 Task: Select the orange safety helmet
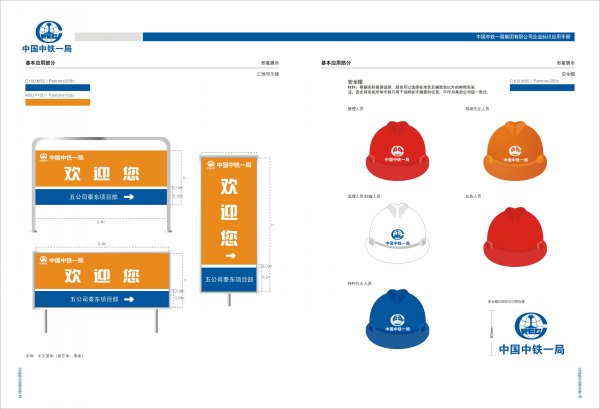[514, 145]
